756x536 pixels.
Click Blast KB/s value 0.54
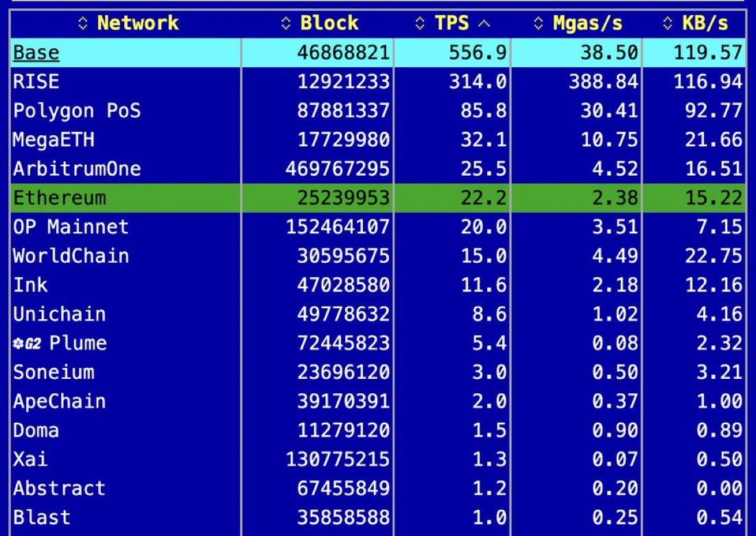720,517
